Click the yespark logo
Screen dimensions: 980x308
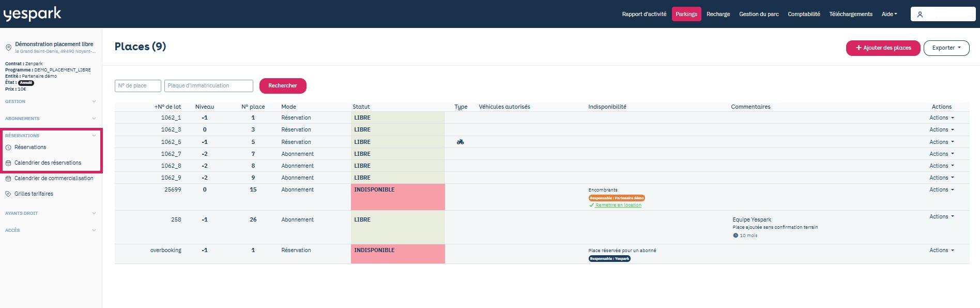(x=32, y=14)
